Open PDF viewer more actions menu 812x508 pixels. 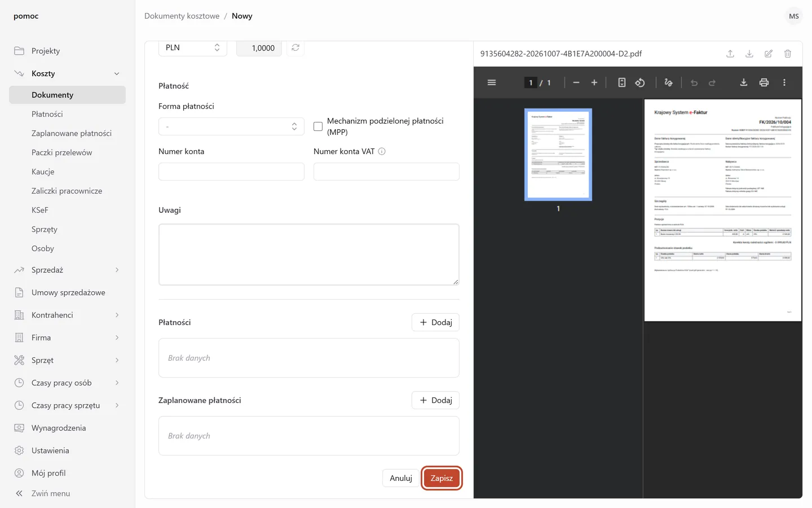[784, 82]
